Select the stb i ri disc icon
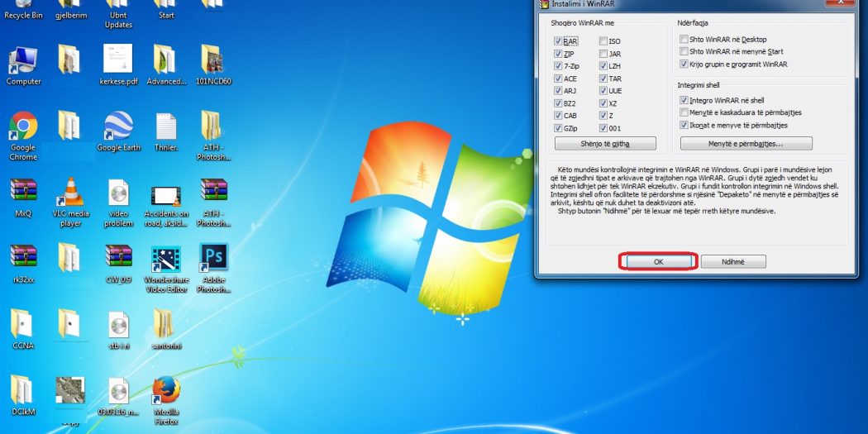Image resolution: width=868 pixels, height=434 pixels. click(x=118, y=330)
